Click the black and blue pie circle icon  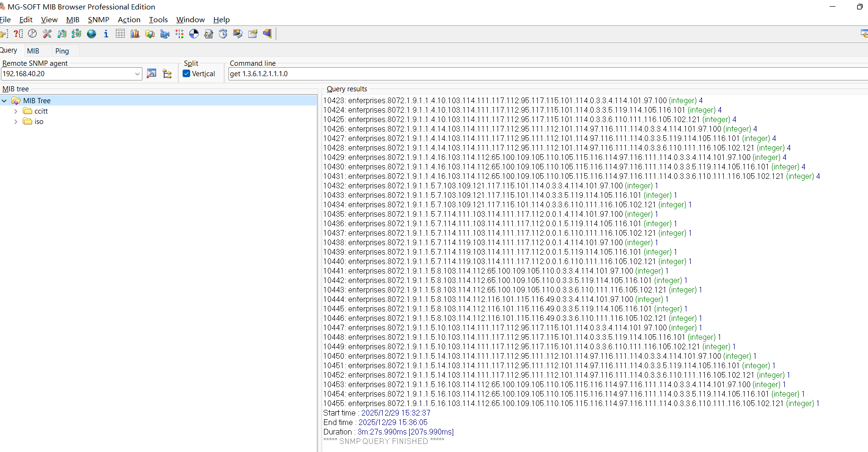pyautogui.click(x=194, y=34)
